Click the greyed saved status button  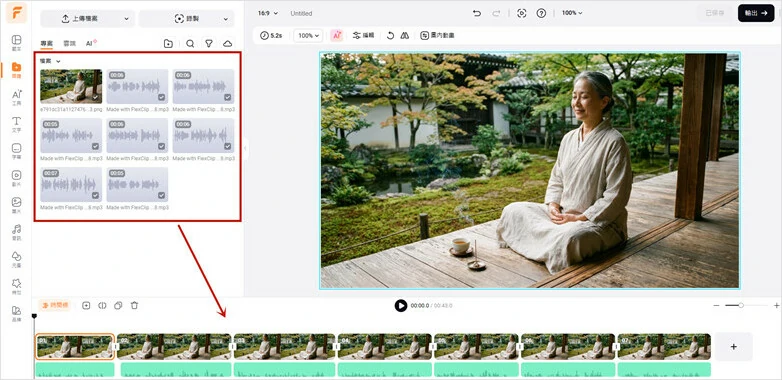[x=715, y=13]
